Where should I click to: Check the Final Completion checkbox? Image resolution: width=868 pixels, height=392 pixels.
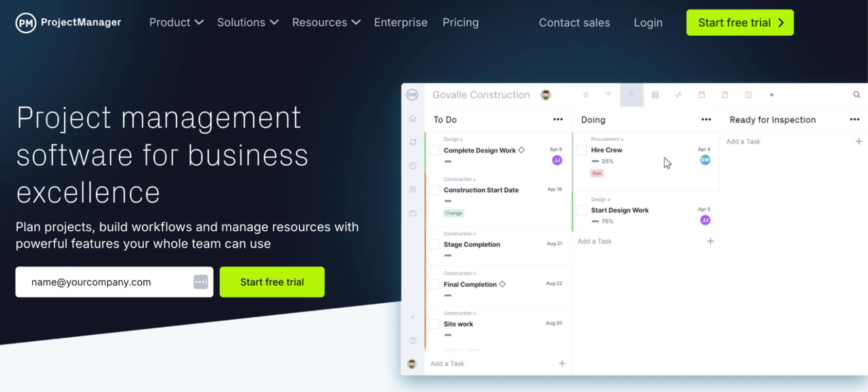[x=434, y=284]
